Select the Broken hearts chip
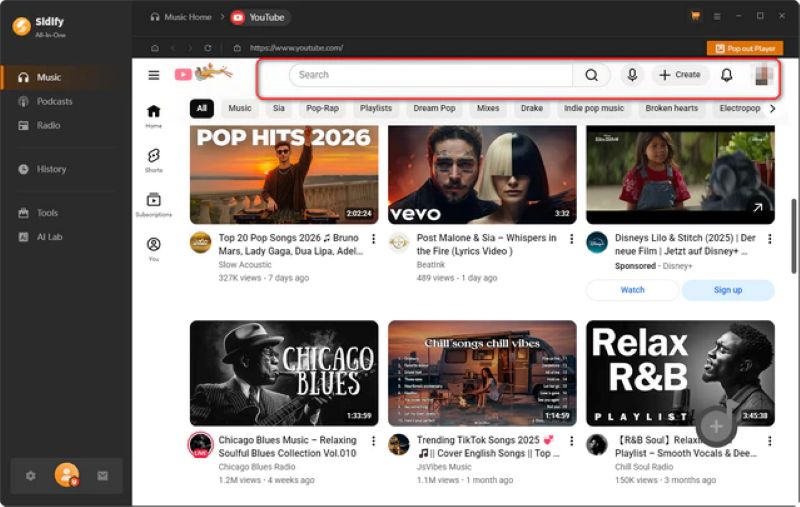Screen dimensions: 800x507 point(671,108)
